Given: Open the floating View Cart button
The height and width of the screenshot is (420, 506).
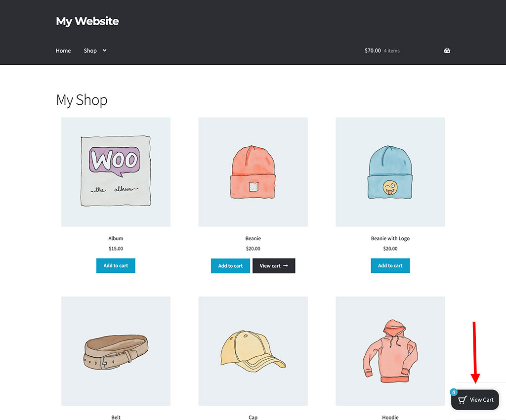Looking at the screenshot, I should 475,399.
